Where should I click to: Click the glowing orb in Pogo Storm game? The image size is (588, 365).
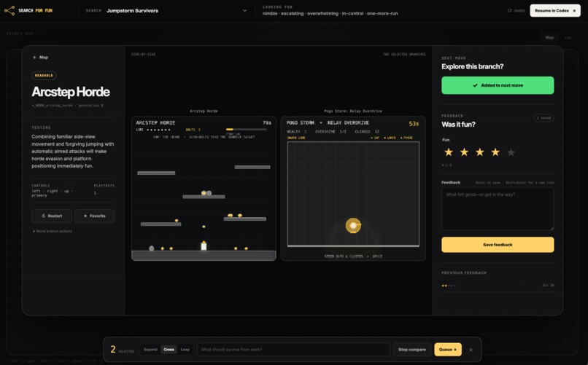click(353, 225)
